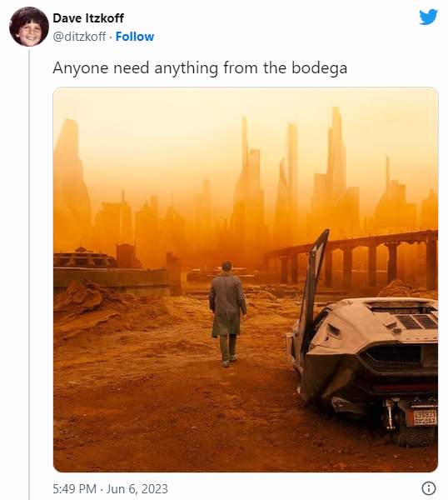Viewport: 448px width, 500px height.
Task: Click the domed building in the photo
Action: click(83, 257)
